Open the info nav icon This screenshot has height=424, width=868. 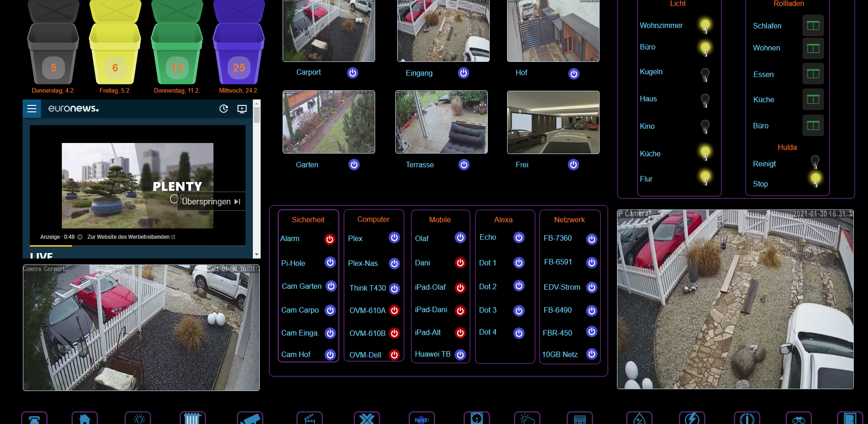click(x=747, y=418)
